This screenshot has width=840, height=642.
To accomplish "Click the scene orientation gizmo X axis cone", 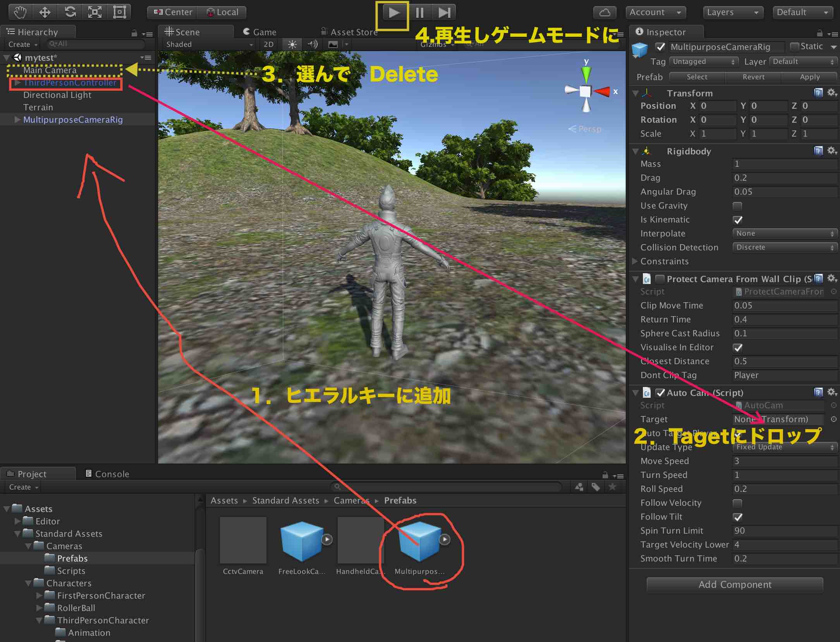I will (601, 92).
